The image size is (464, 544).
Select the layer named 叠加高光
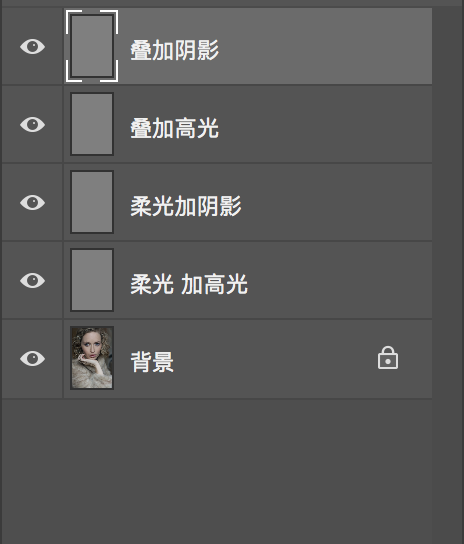(x=175, y=128)
